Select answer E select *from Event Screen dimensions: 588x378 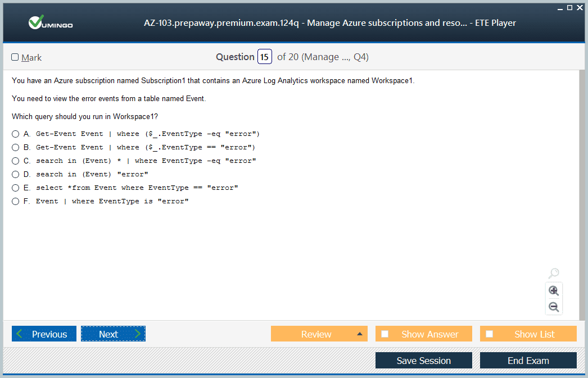(x=16, y=188)
